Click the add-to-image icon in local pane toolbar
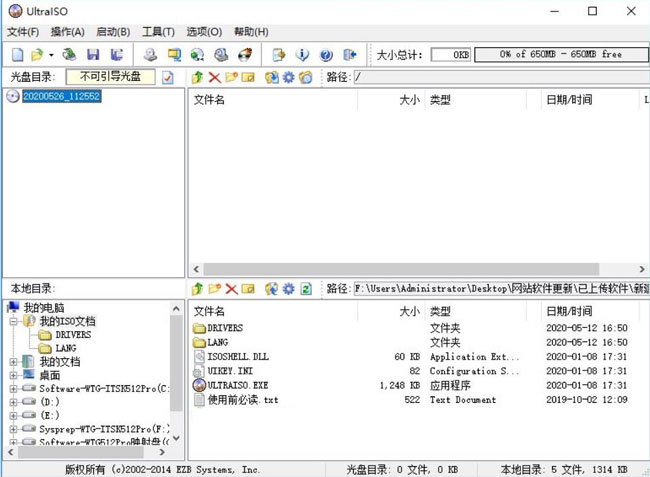 click(x=272, y=289)
